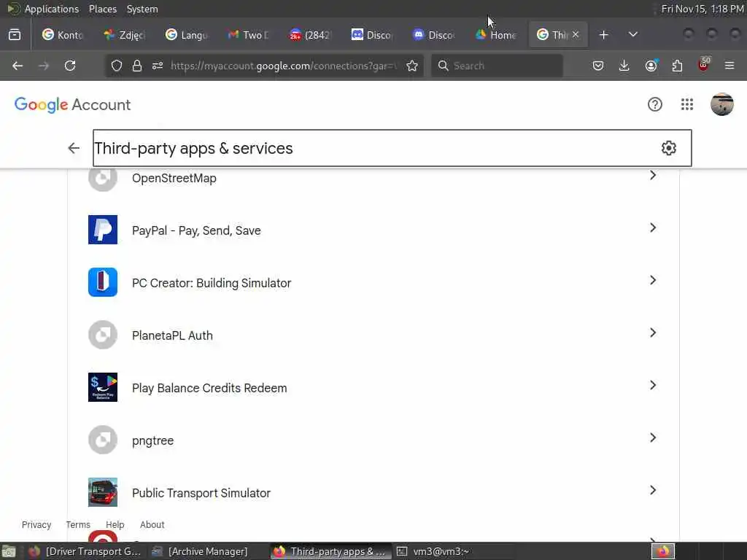
Task: Switch to the Gmail Two tab
Action: pos(249,35)
